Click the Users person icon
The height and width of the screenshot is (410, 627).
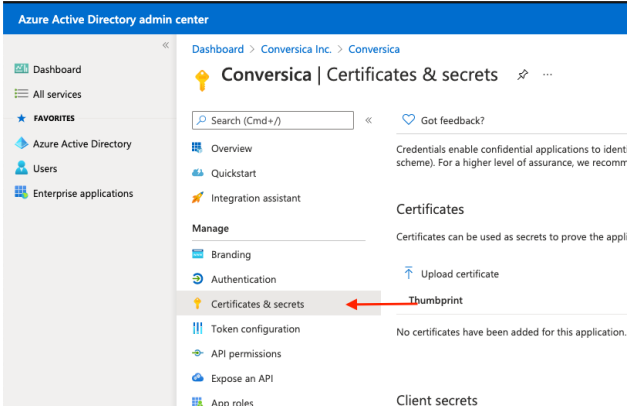tap(21, 168)
